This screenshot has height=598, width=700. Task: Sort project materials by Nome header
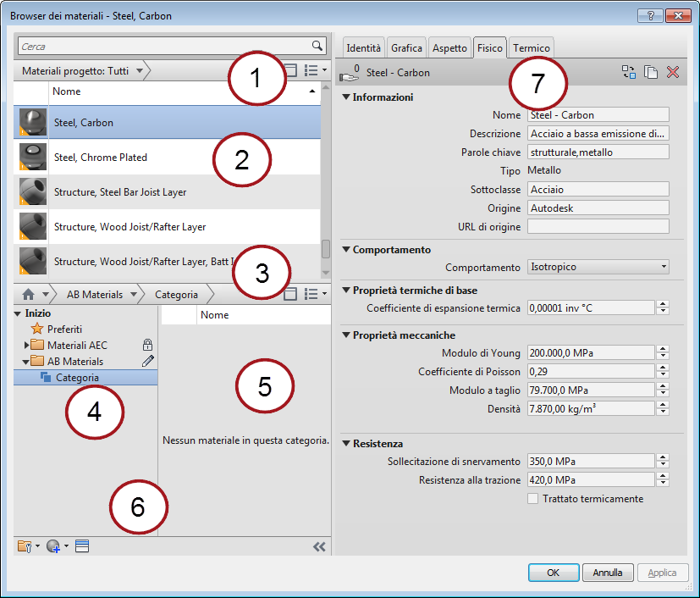tap(185, 91)
